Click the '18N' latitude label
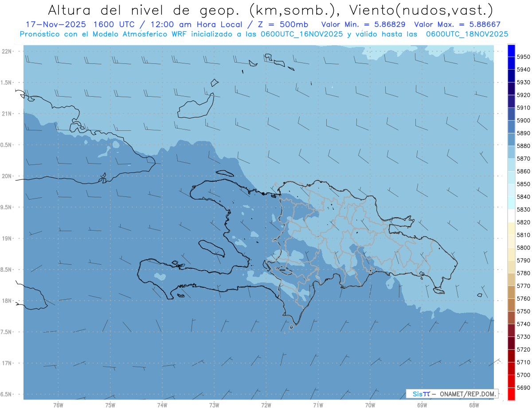This screenshot has width=532, height=411. (6, 301)
